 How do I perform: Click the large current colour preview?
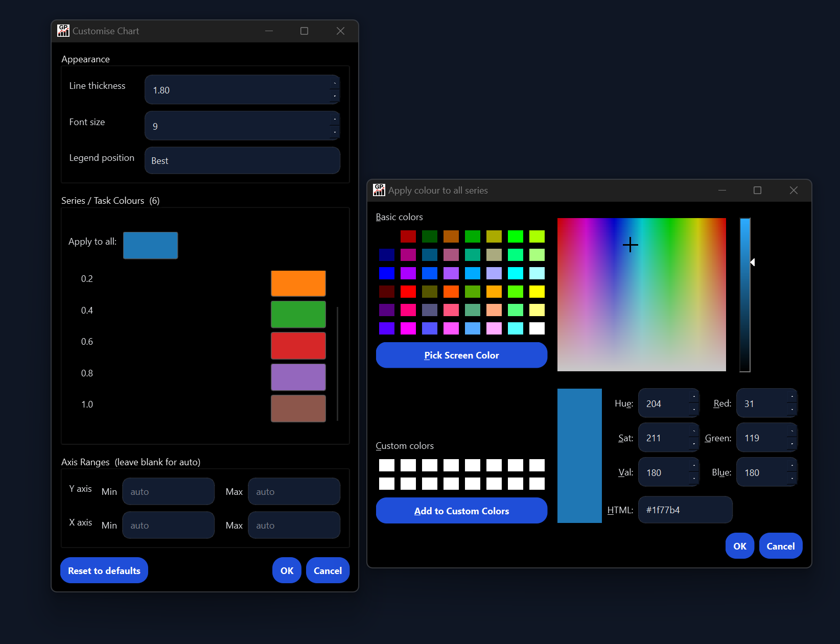(x=579, y=456)
